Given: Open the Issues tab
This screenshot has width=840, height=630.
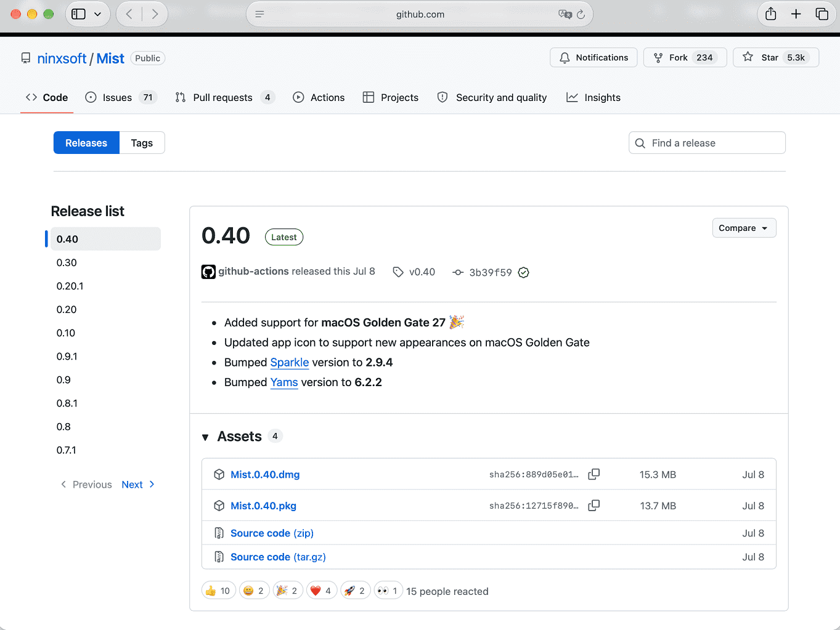Looking at the screenshot, I should (121, 97).
